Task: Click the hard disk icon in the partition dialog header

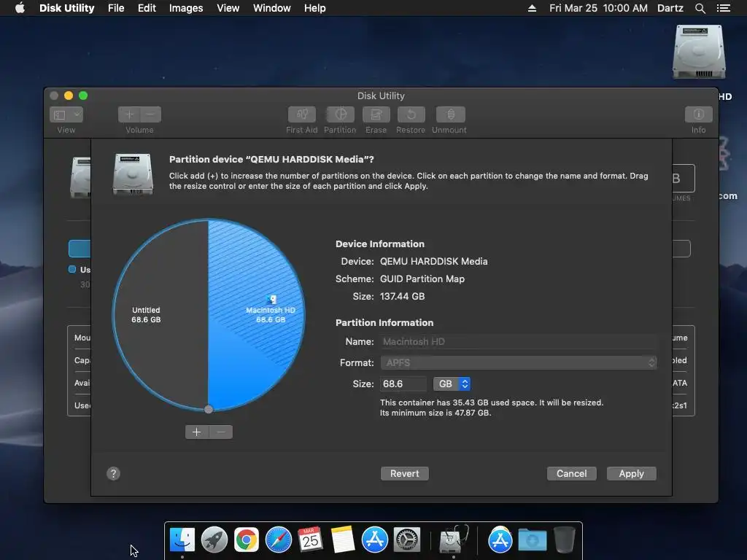Action: pos(133,174)
